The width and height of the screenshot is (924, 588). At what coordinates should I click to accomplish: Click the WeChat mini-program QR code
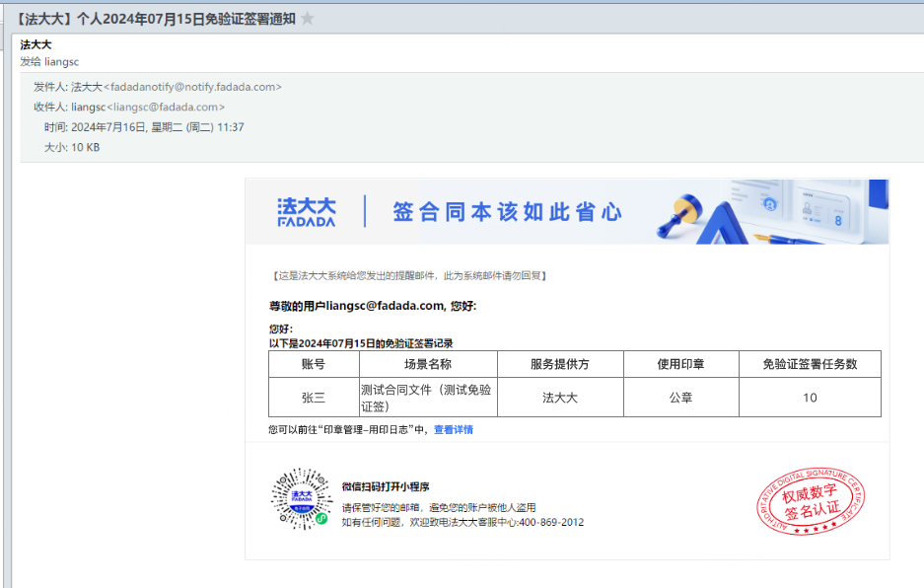tap(301, 499)
